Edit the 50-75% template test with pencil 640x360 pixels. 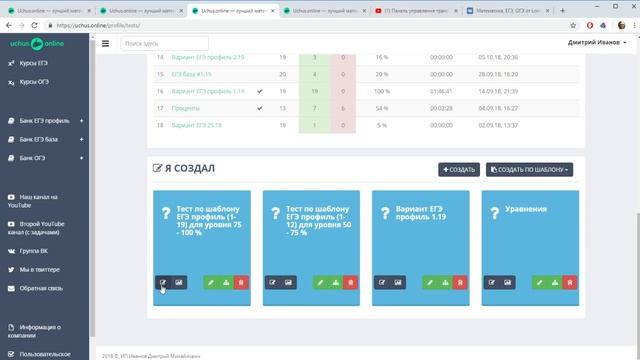[320, 282]
